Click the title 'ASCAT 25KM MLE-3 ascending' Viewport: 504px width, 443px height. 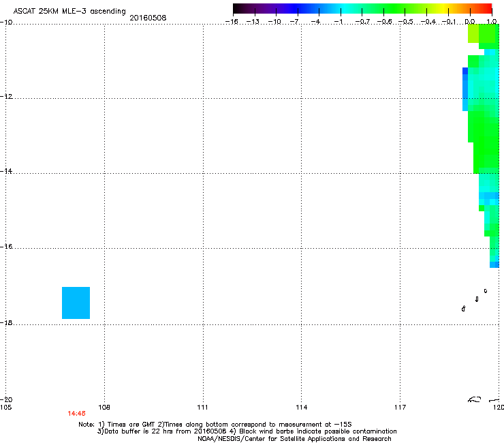click(x=69, y=11)
